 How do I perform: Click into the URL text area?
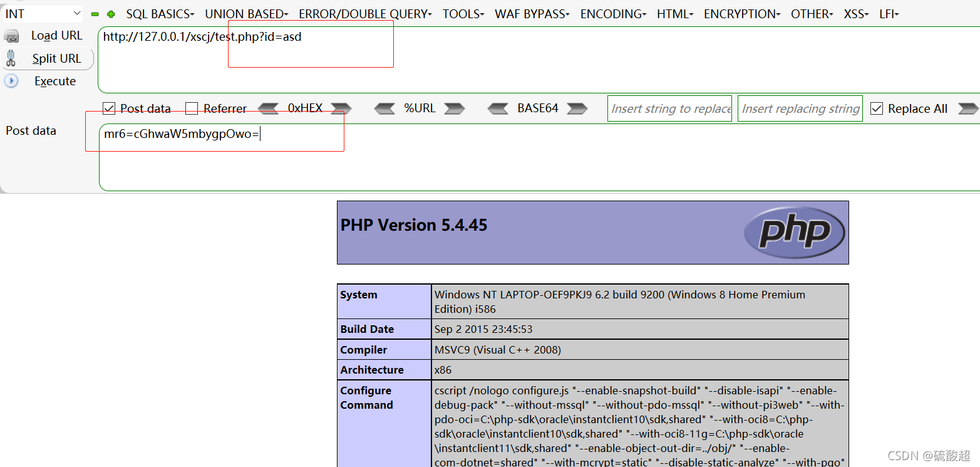(539, 60)
